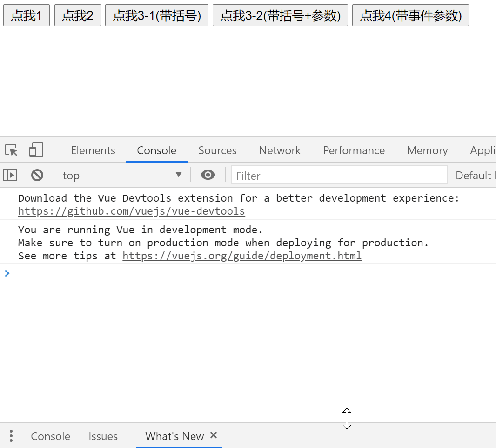Clear the console with the clear icon
Screen dimensions: 496x448
pyautogui.click(x=37, y=175)
